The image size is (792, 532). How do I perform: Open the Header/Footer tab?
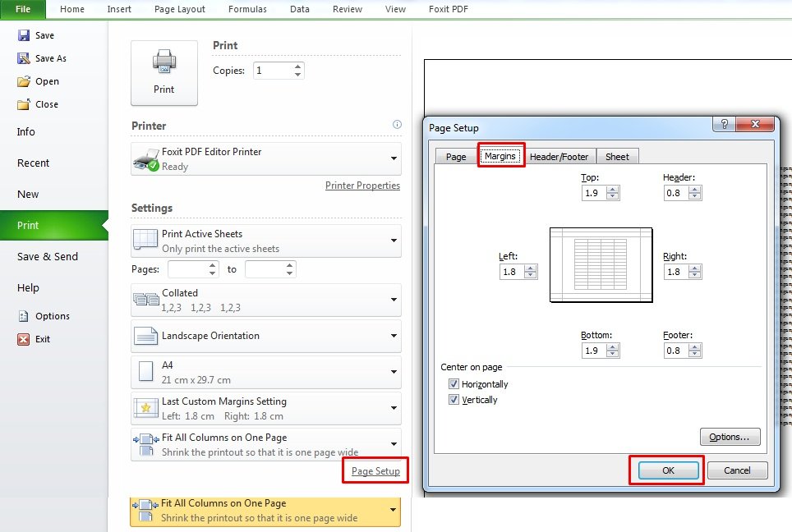point(559,156)
